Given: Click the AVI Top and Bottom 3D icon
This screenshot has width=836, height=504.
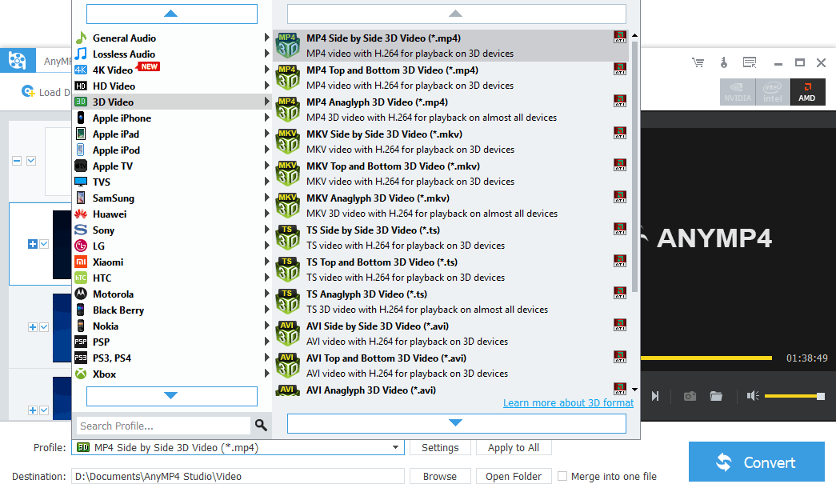Looking at the screenshot, I should point(288,366).
